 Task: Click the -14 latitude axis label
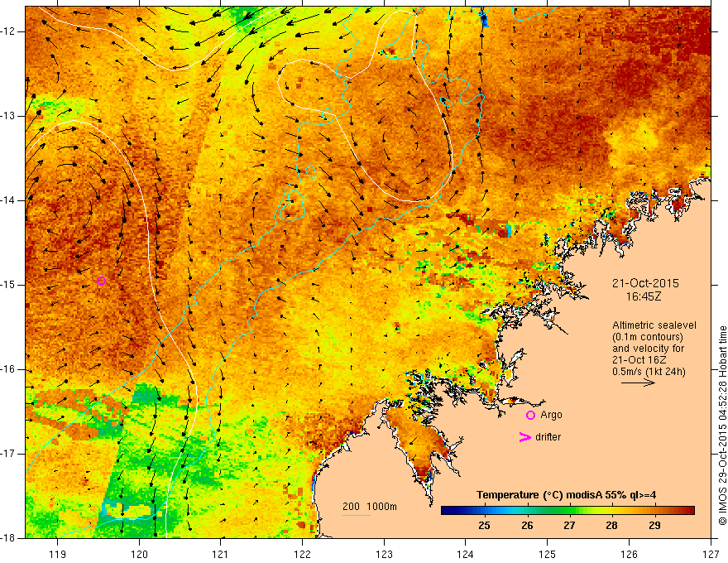[x=9, y=200]
